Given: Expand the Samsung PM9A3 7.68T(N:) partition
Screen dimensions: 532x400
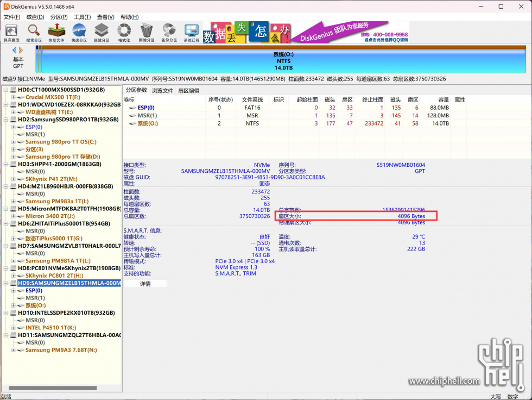Looking at the screenshot, I should pyautogui.click(x=13, y=350).
